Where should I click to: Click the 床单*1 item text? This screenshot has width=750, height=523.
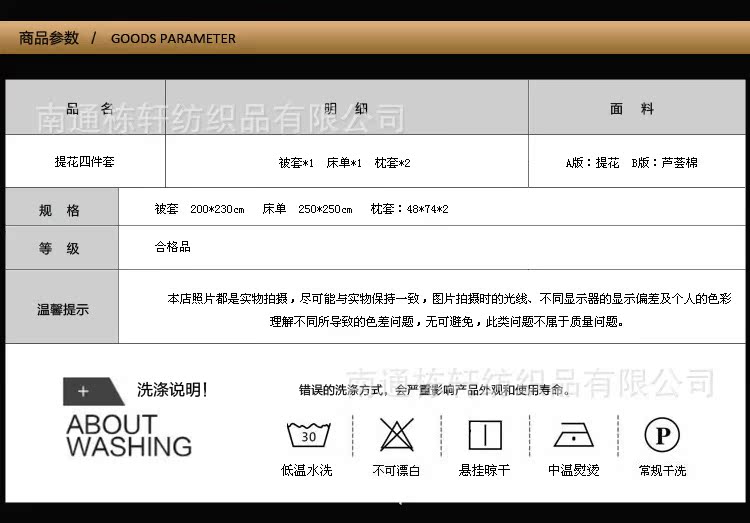[344, 163]
